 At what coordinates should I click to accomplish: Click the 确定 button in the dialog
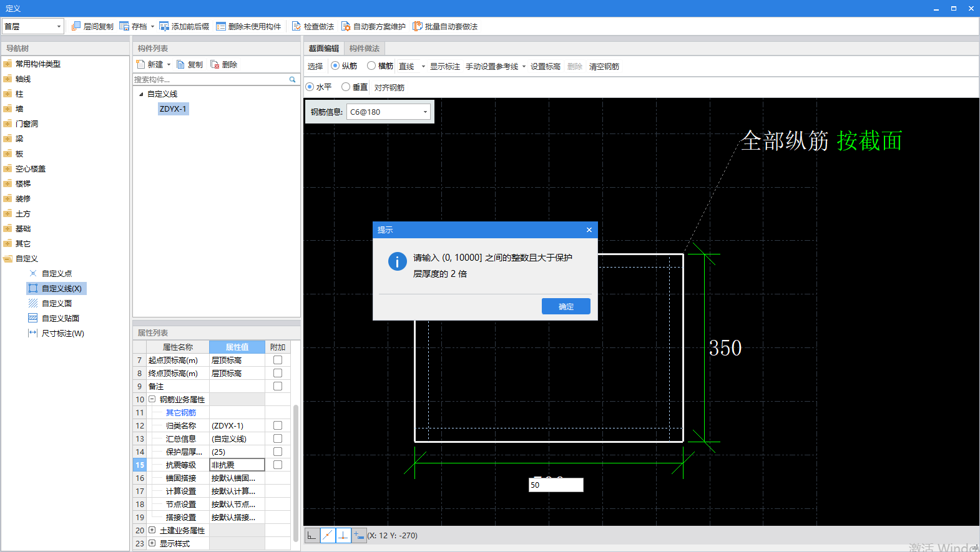click(x=566, y=306)
